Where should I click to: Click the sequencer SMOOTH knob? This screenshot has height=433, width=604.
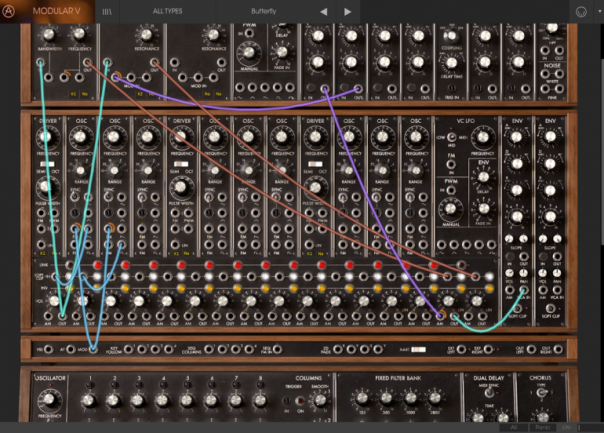(x=320, y=400)
